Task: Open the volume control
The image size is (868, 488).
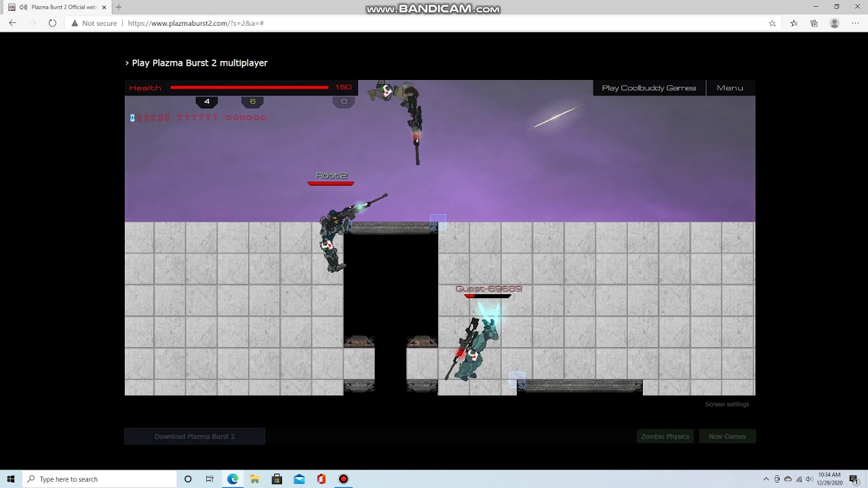Action: coord(809,479)
